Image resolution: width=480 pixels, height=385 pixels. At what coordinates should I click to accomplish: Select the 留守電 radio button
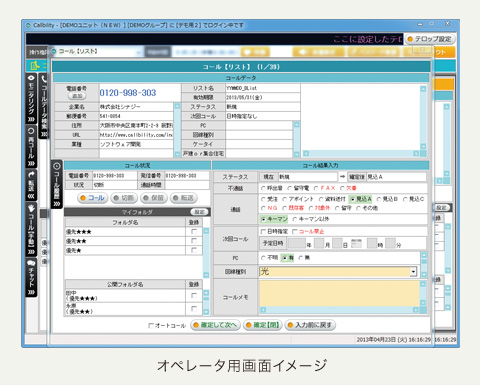coord(290,188)
